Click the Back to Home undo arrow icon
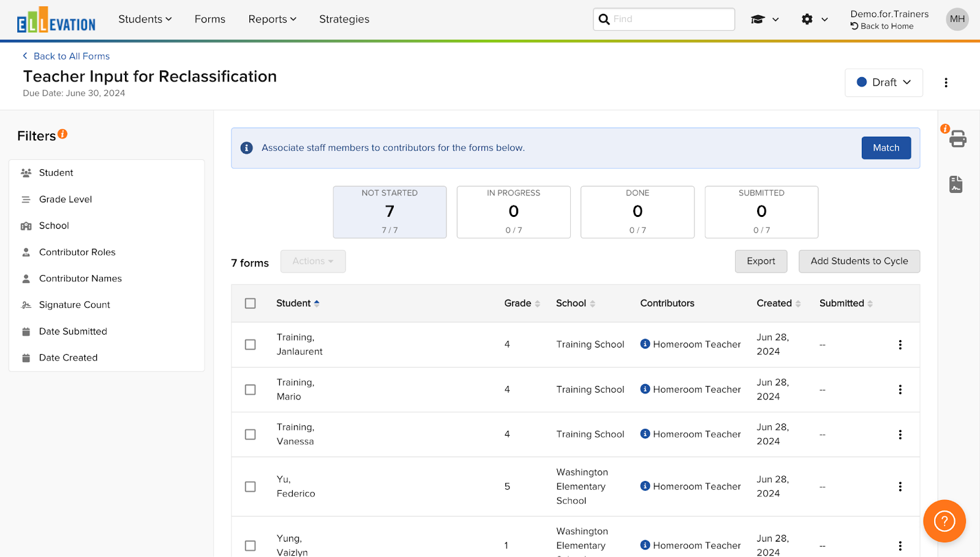The height and width of the screenshot is (557, 980). click(854, 26)
